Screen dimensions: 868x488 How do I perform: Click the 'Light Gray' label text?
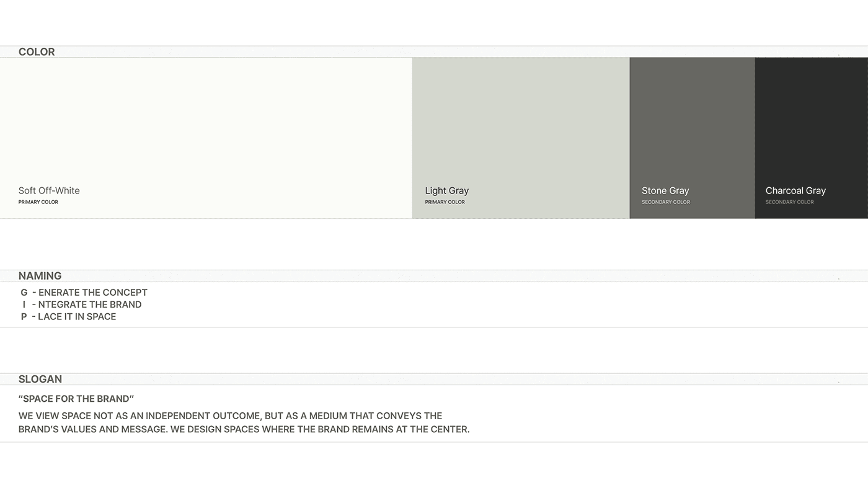tap(447, 190)
